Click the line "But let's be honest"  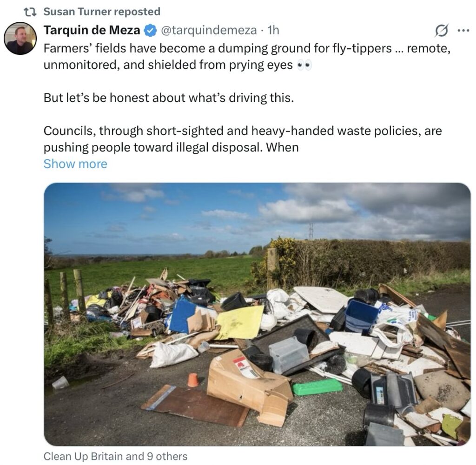point(169,98)
